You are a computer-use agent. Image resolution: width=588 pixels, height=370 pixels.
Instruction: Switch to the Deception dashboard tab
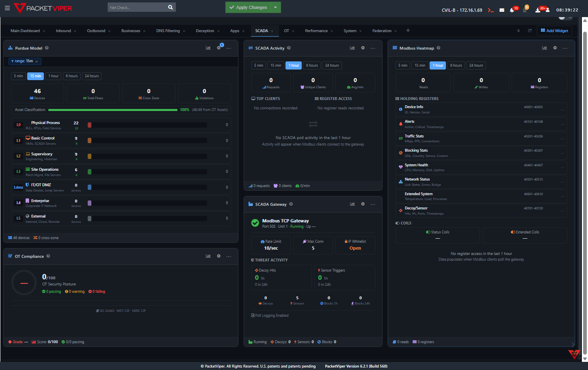(x=205, y=30)
